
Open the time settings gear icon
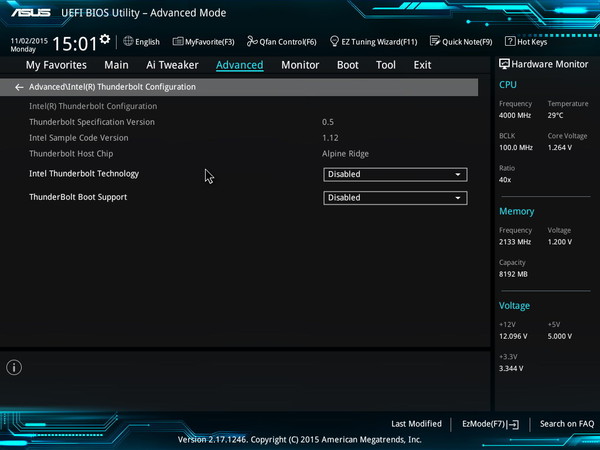click(105, 39)
